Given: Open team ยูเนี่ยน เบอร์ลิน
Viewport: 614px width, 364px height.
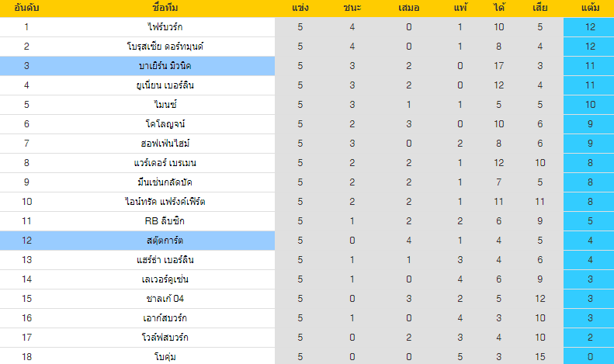Looking at the screenshot, I should point(165,85).
